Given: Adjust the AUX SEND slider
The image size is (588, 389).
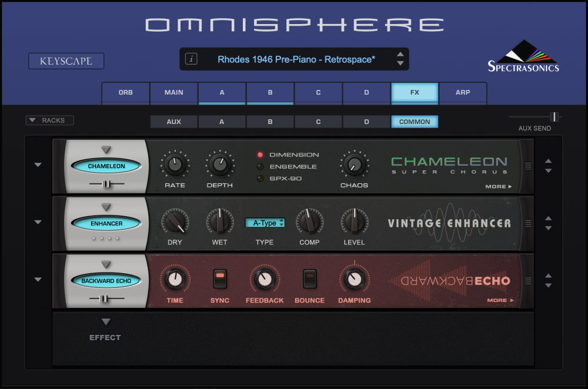Looking at the screenshot, I should coord(554,117).
